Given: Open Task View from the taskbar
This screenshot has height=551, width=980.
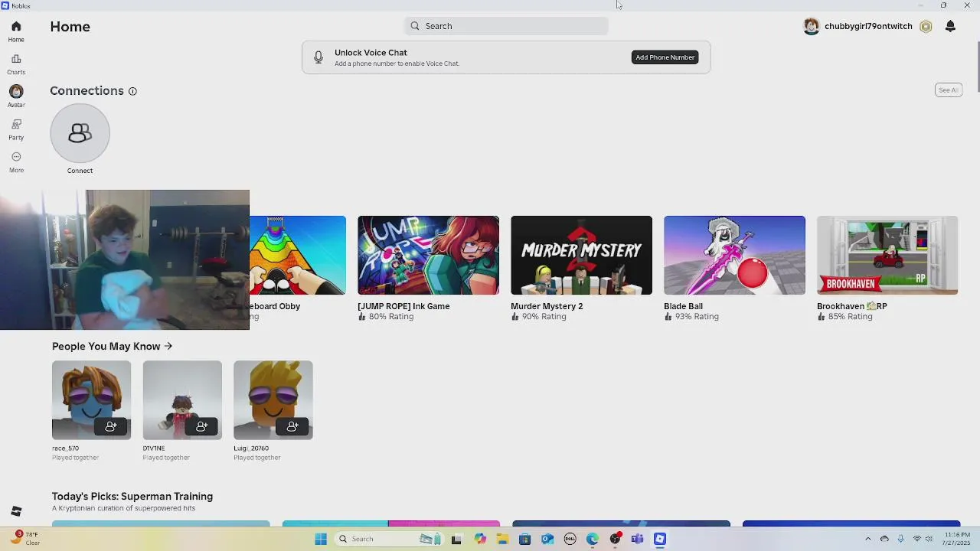Looking at the screenshot, I should 456,539.
